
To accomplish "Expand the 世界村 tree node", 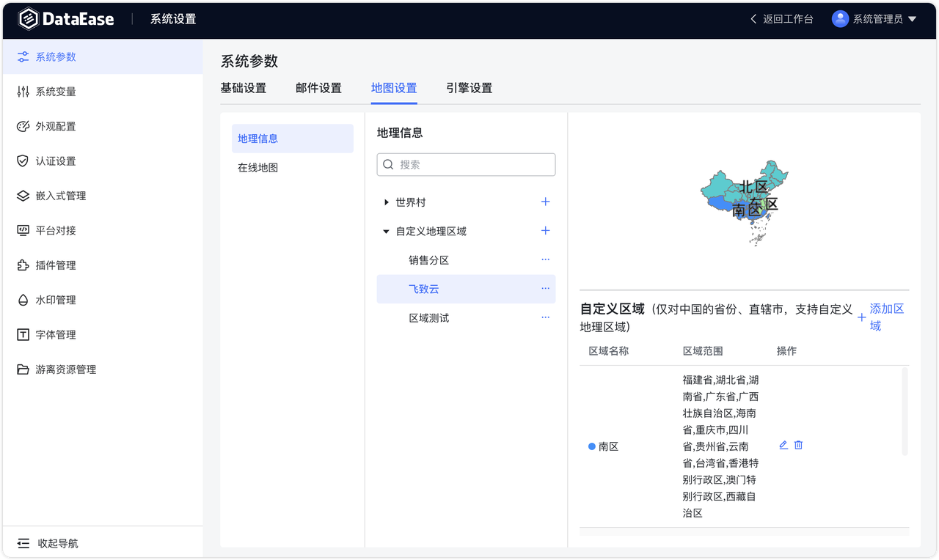I will point(387,202).
